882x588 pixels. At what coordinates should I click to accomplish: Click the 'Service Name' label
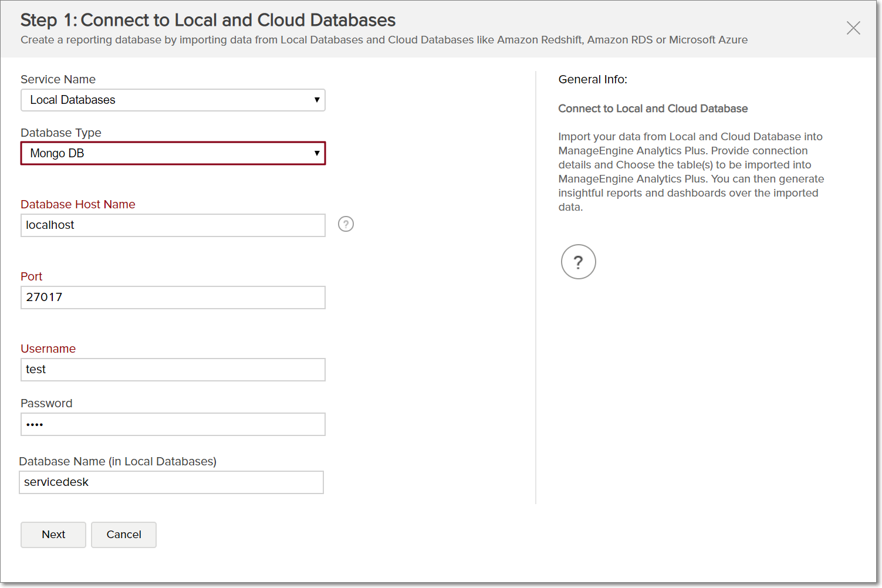(58, 79)
